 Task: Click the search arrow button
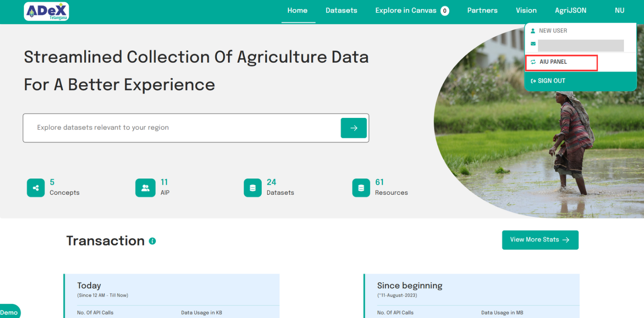pos(353,128)
